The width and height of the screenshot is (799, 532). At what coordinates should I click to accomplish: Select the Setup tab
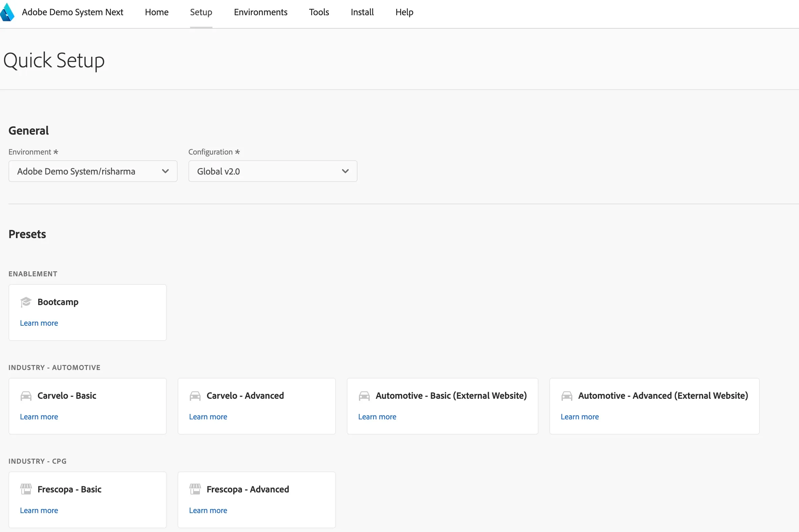coord(201,12)
